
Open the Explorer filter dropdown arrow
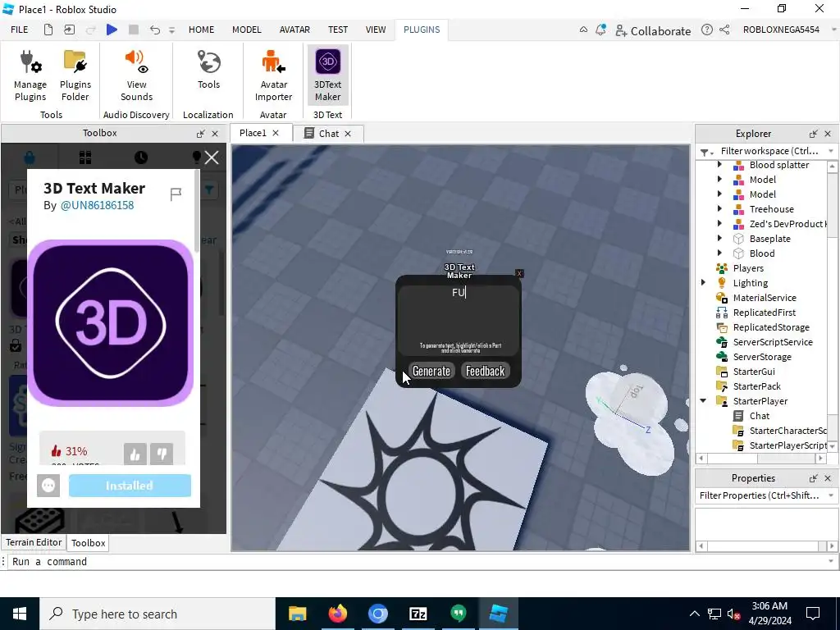[831, 151]
